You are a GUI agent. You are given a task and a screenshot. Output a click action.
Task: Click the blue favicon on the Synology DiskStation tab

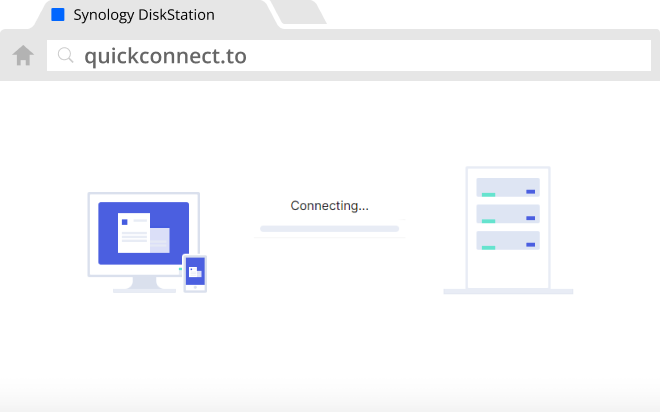click(x=58, y=15)
